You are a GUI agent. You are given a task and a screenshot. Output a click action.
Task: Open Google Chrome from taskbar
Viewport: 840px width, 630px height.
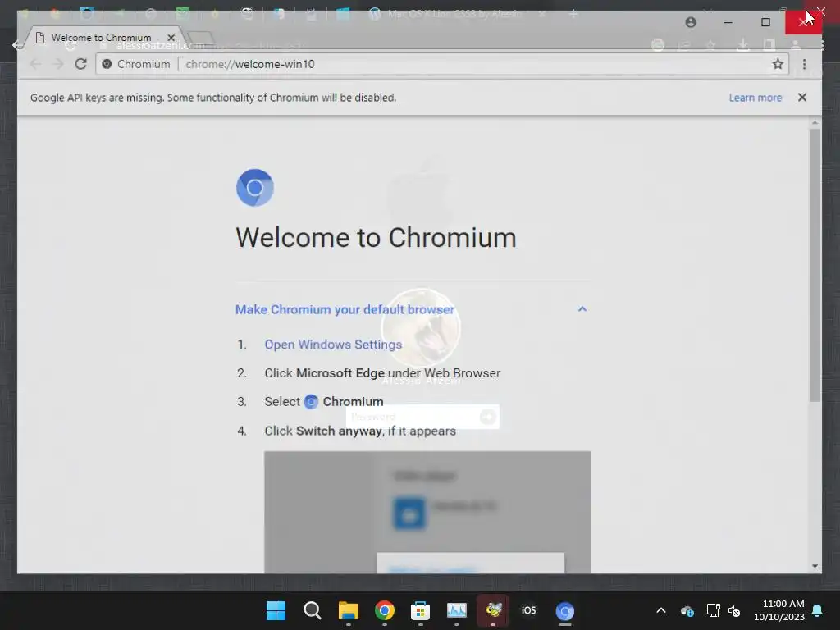384,610
